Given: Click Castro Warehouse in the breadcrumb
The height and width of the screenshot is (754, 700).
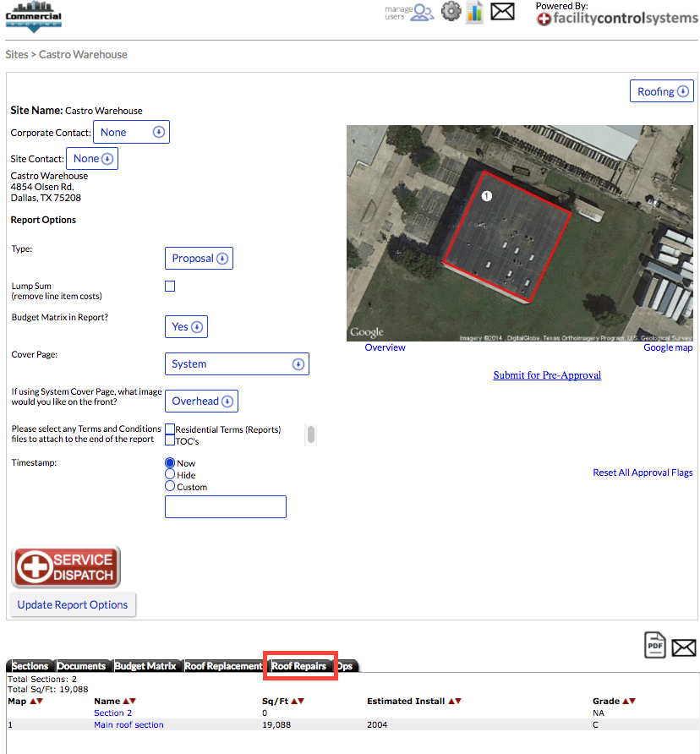Looking at the screenshot, I should [x=83, y=54].
